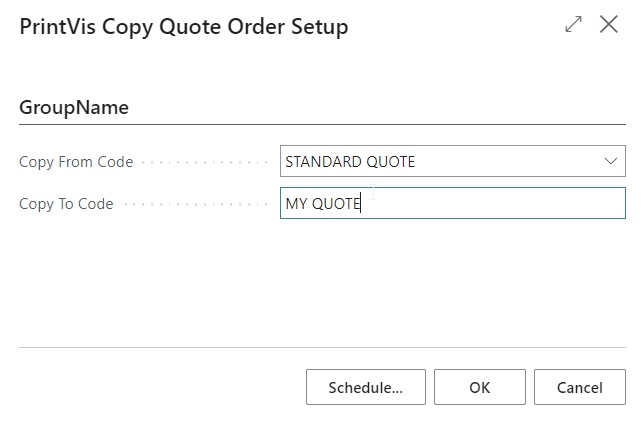Focus the Copy To Code input field
This screenshot has height=423, width=644.
pos(490,203)
